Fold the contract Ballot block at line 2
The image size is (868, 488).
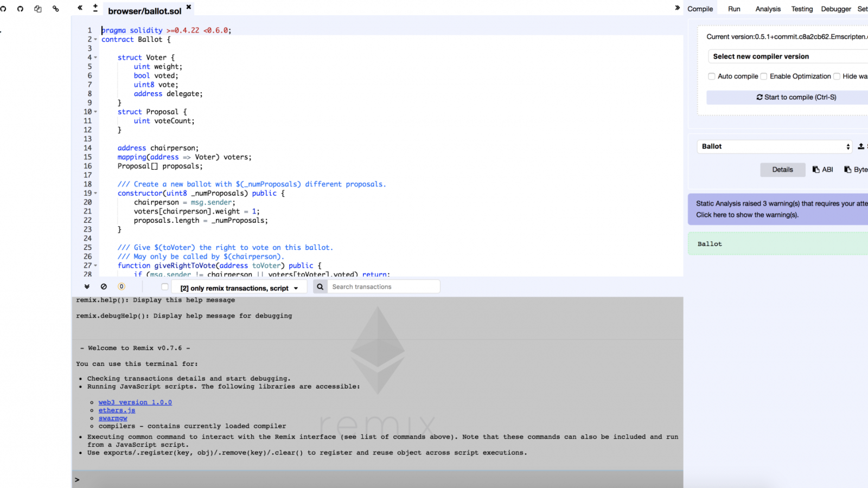pos(96,40)
